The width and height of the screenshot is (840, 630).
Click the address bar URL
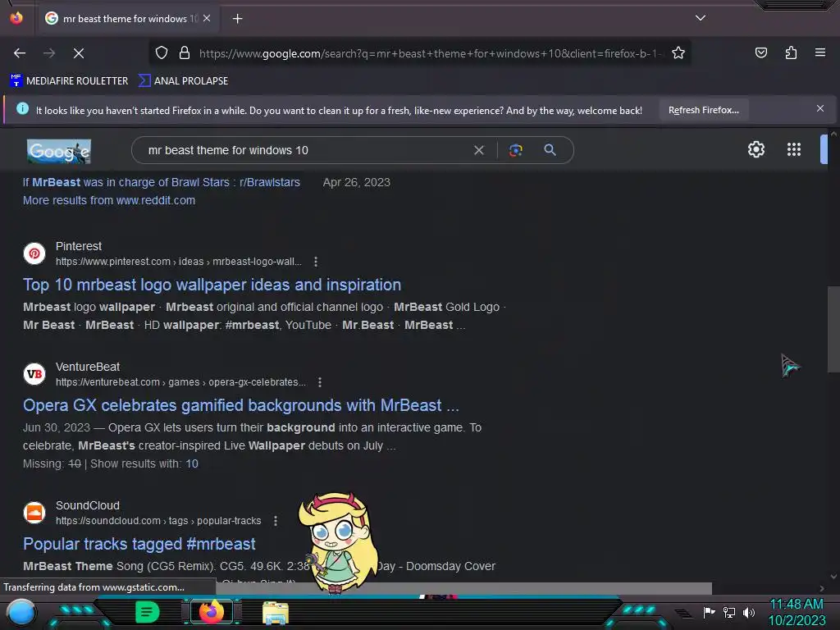428,53
